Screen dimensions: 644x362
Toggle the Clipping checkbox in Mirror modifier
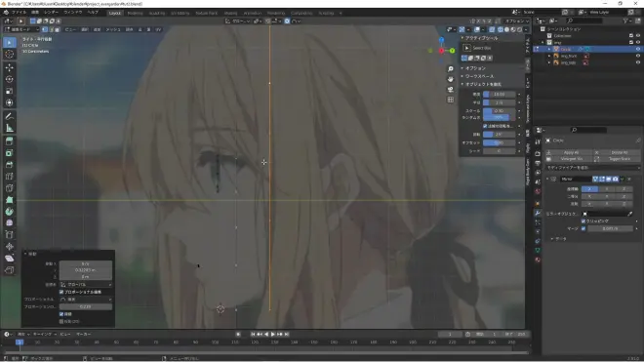584,221
